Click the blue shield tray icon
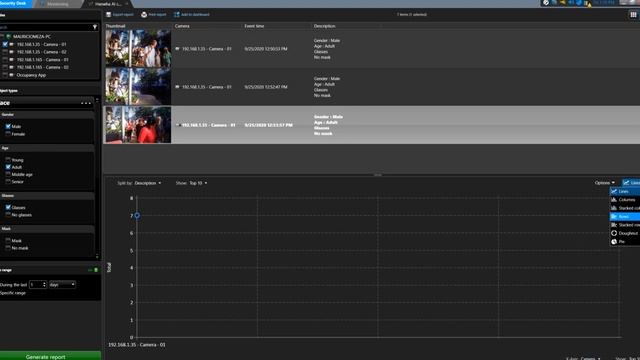The height and width of the screenshot is (360, 640). click(579, 3)
